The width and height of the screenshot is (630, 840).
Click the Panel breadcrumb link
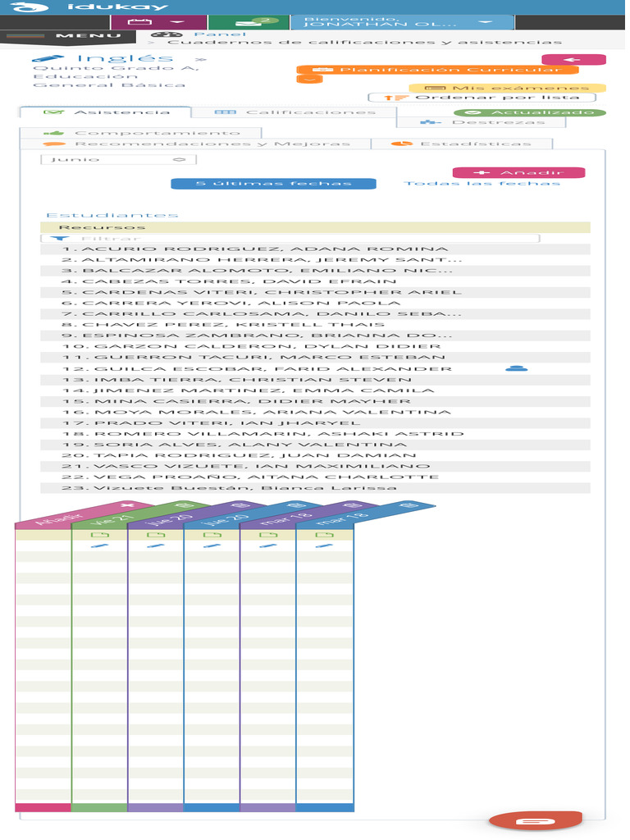[208, 34]
